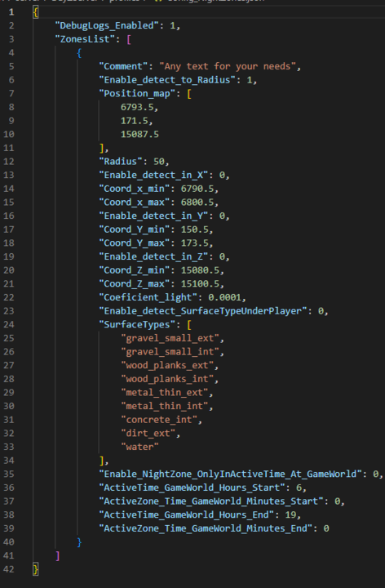Viewport: 385px width, 588px height.
Task: Click the "metal_thin_int" string
Action: point(165,406)
